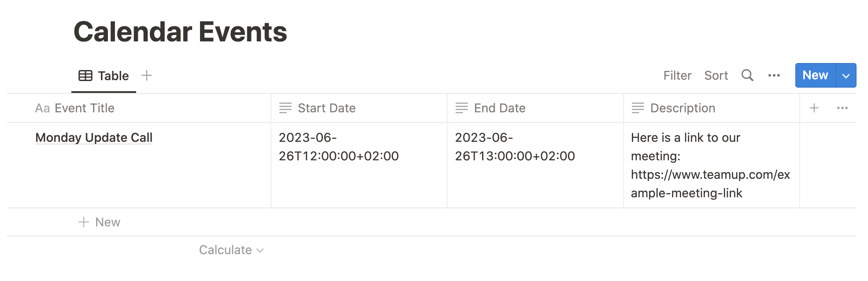Click the Start Date text property icon
868x281 pixels.
coord(286,108)
